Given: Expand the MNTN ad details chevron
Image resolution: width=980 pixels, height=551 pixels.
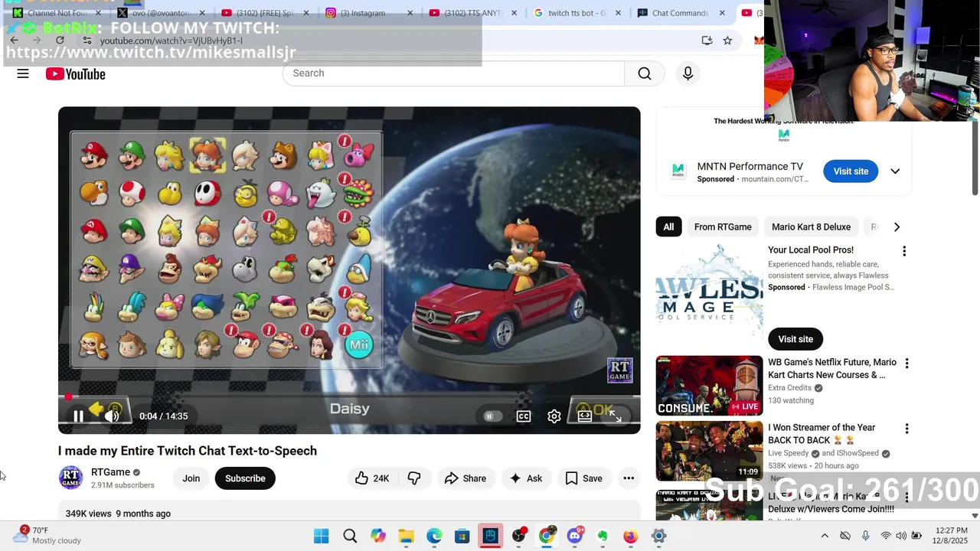Looking at the screenshot, I should tap(895, 171).
